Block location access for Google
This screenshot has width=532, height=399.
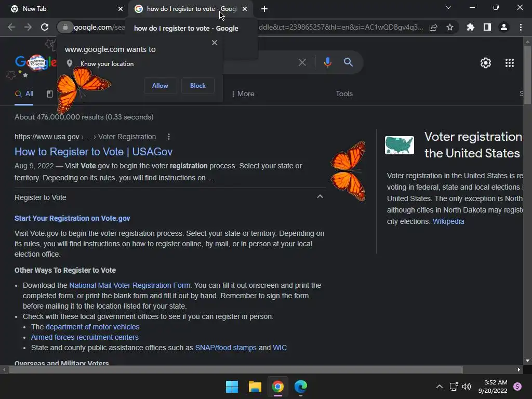198,86
